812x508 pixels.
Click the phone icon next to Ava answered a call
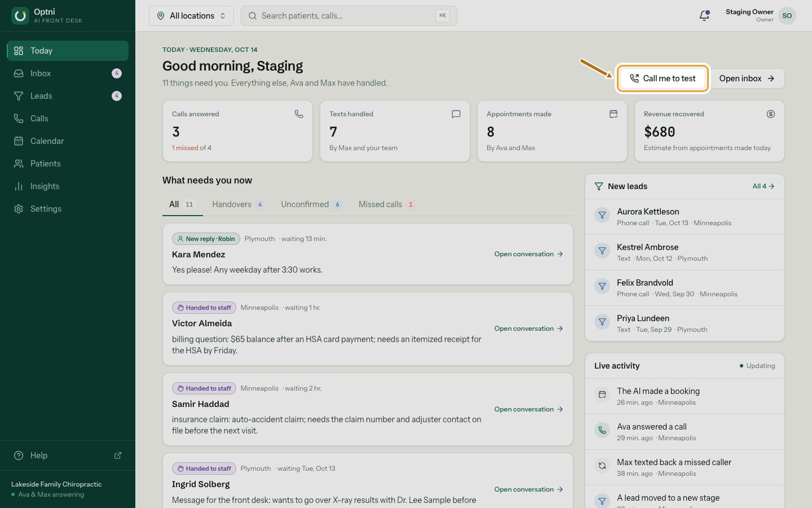602,430
